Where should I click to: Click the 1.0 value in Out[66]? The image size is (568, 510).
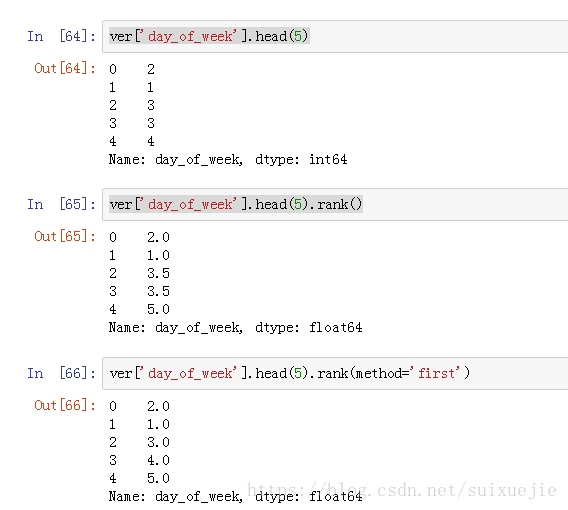coord(158,424)
